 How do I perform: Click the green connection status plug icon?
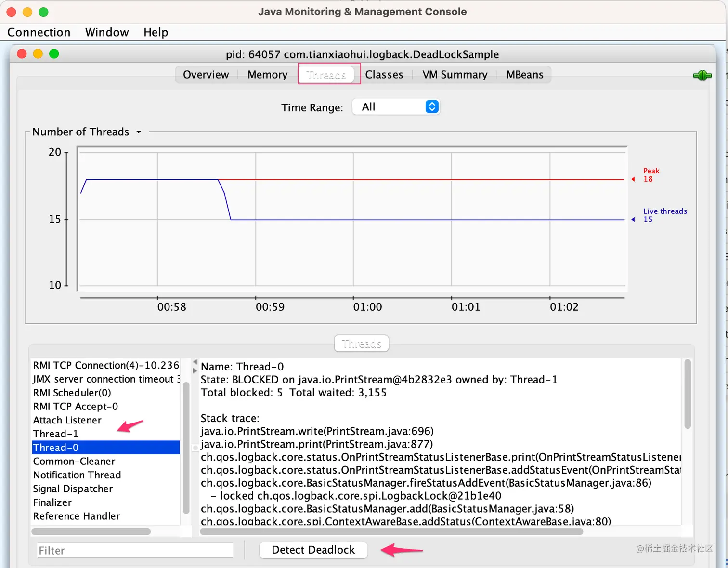click(x=702, y=75)
